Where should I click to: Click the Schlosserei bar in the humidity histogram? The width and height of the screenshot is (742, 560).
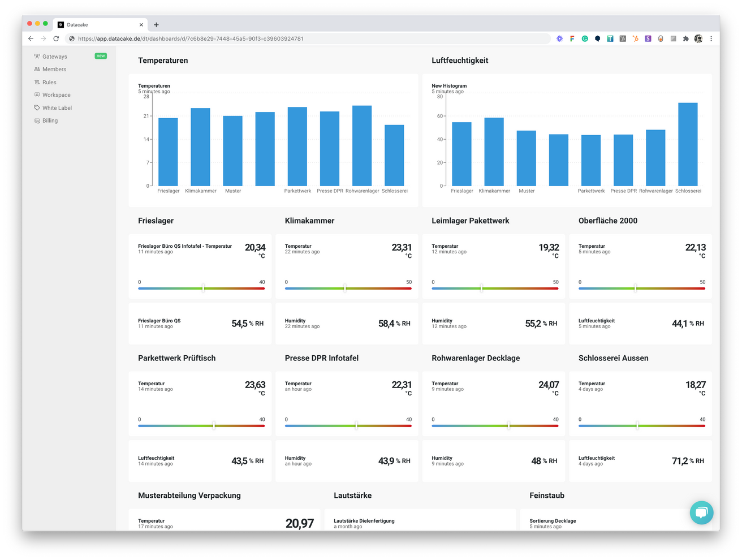click(688, 144)
